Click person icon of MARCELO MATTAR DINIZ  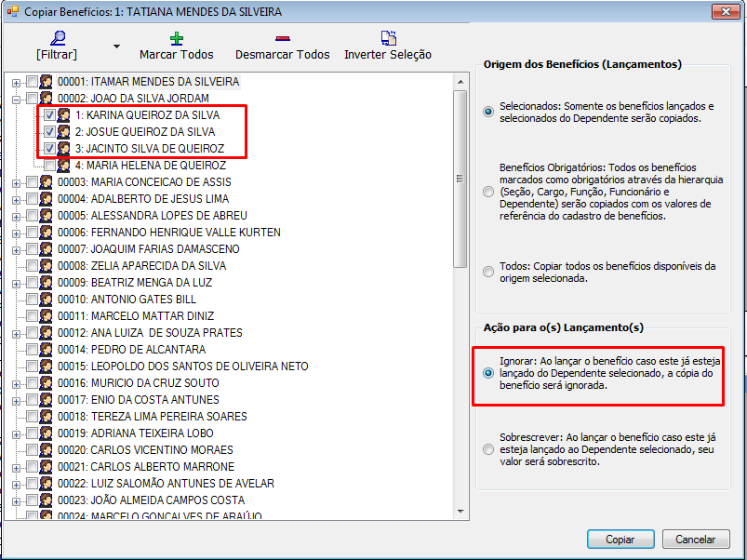click(x=46, y=316)
